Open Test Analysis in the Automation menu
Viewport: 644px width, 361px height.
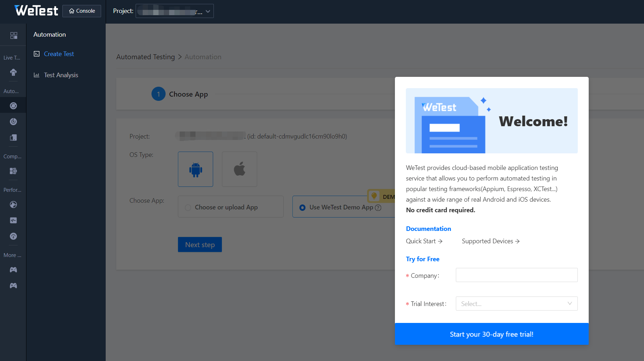pyautogui.click(x=61, y=75)
